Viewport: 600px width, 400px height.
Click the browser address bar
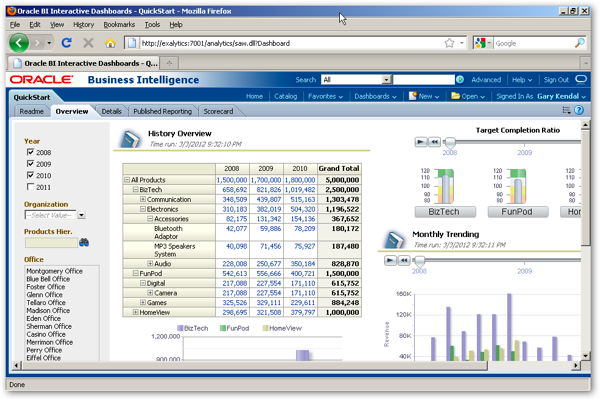[291, 43]
